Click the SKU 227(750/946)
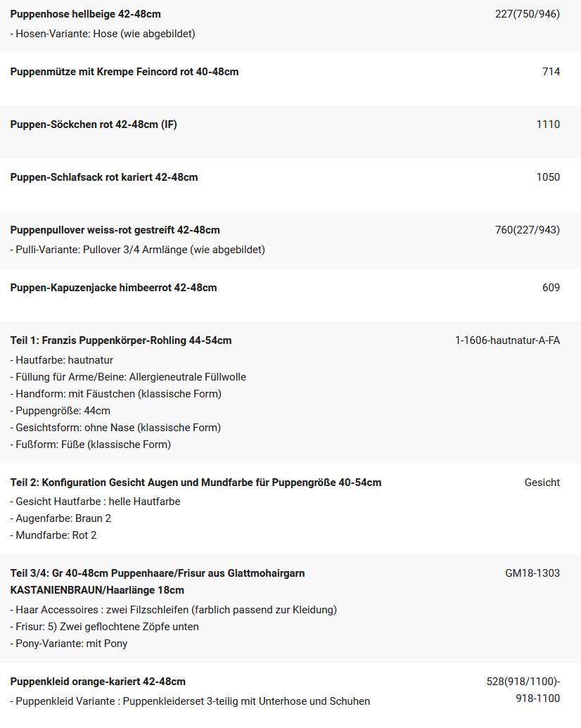581x728 pixels. pyautogui.click(x=528, y=14)
